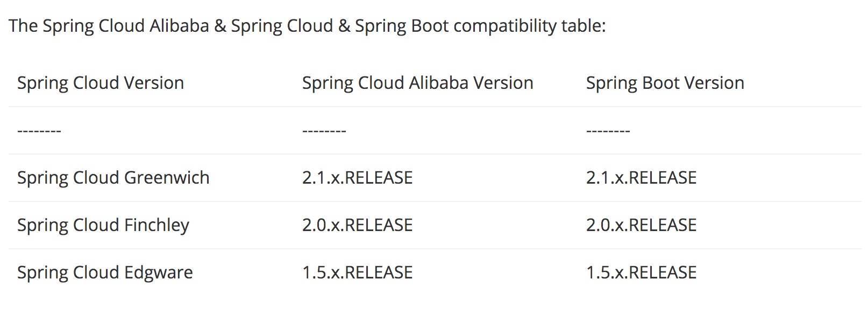868x321 pixels.
Task: Select Alibaba version 1.5.x.RELEASE for Edgware
Action: click(x=357, y=273)
